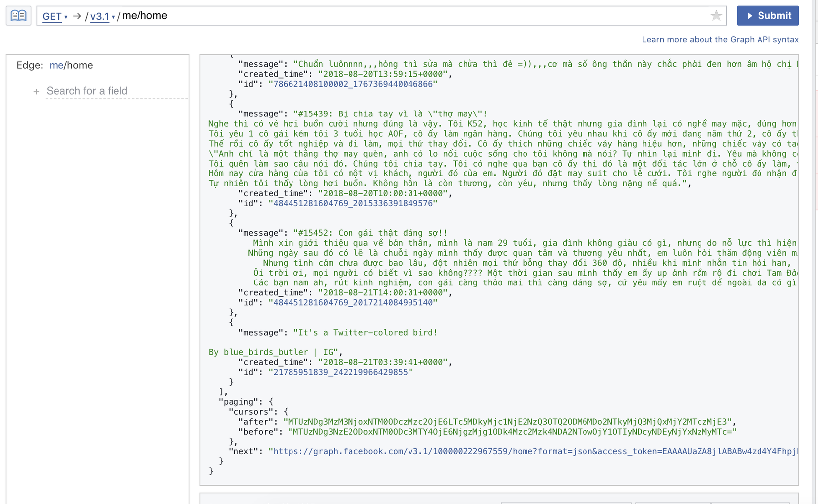818x504 pixels.
Task: Open post ID link ending in 2017214084995140
Action: pos(352,303)
